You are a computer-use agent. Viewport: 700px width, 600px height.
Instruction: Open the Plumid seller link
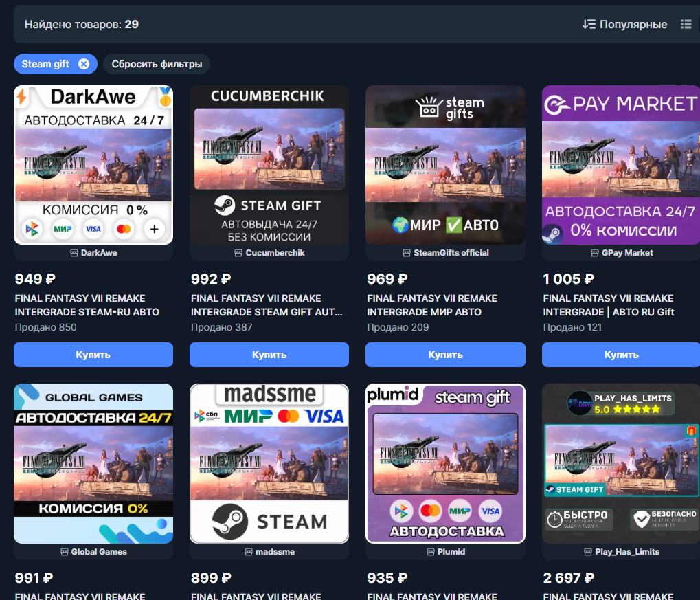[446, 552]
